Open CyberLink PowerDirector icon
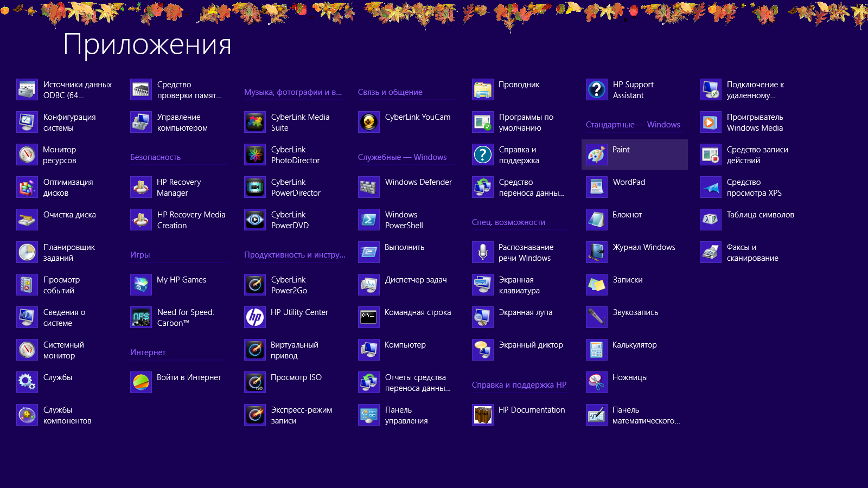The image size is (868, 488). 255,187
